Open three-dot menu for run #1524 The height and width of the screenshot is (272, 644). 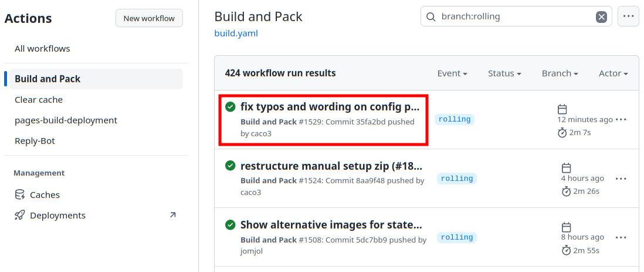tap(621, 179)
